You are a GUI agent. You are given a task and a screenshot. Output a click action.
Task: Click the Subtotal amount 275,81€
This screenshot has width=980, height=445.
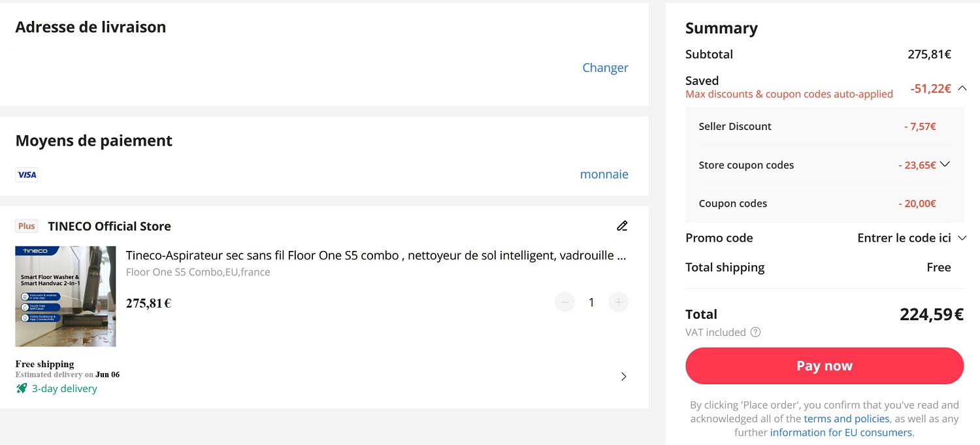click(x=929, y=54)
